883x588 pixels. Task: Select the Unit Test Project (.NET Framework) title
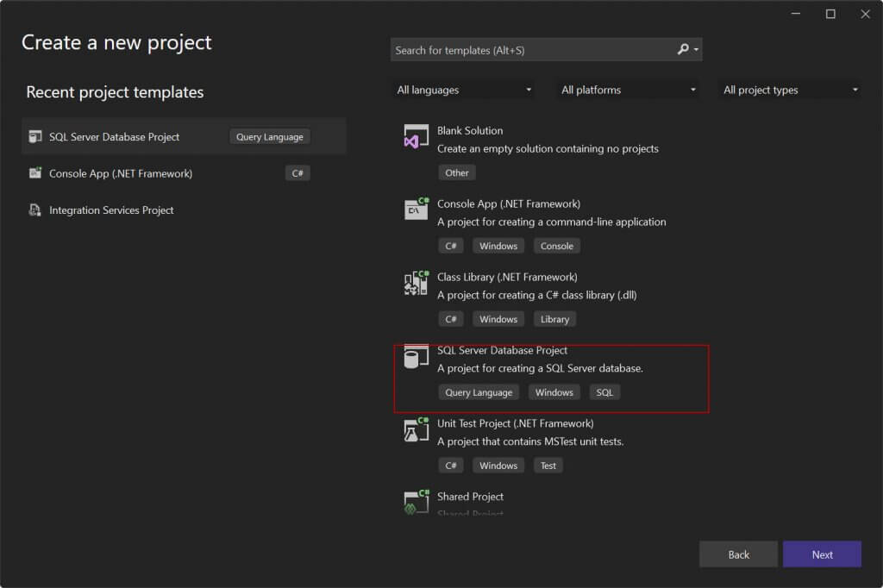pos(515,423)
